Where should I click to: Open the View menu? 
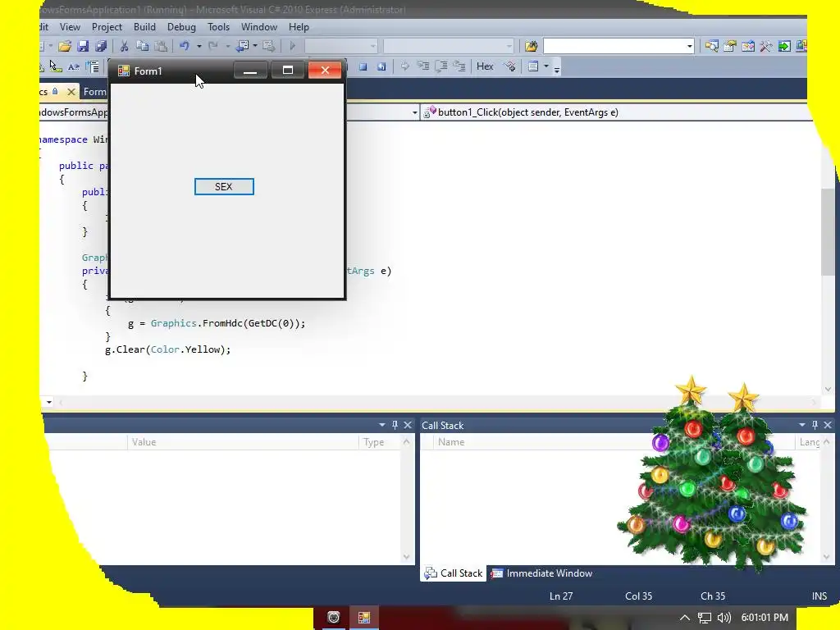click(x=70, y=27)
